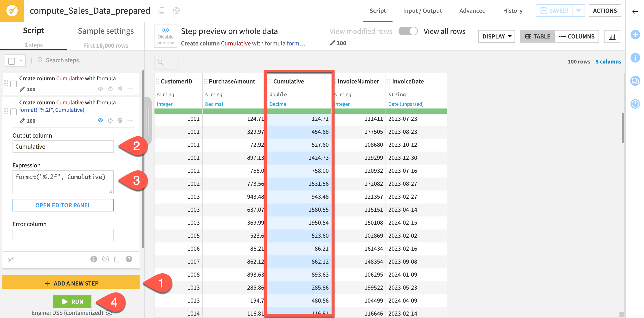Open CustomerID column header menu

pos(176,82)
